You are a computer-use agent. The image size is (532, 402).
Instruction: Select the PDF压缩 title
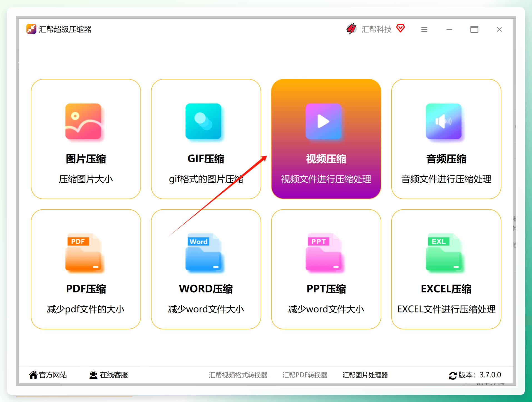tap(86, 289)
